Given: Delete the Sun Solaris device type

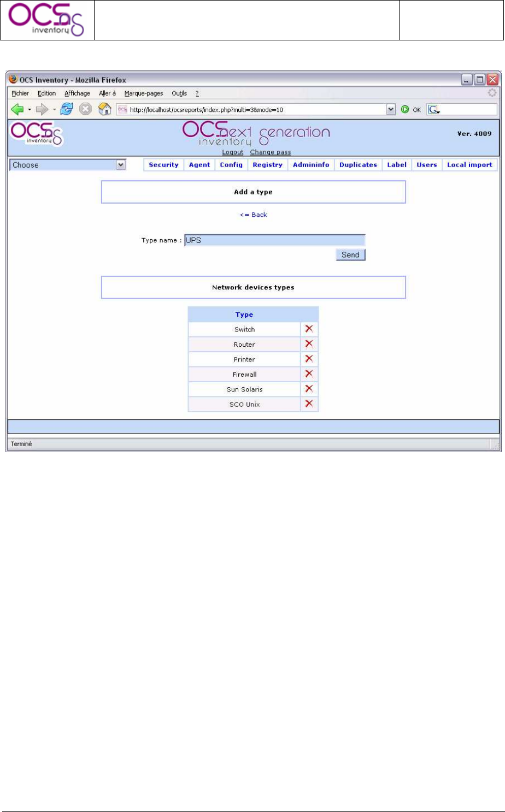Looking at the screenshot, I should click(309, 389).
